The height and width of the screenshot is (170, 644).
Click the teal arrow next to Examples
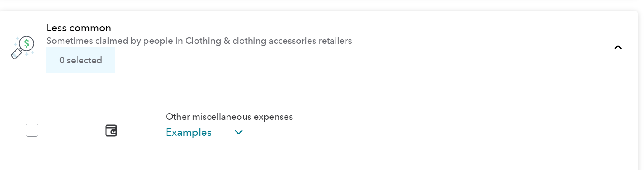tap(238, 132)
